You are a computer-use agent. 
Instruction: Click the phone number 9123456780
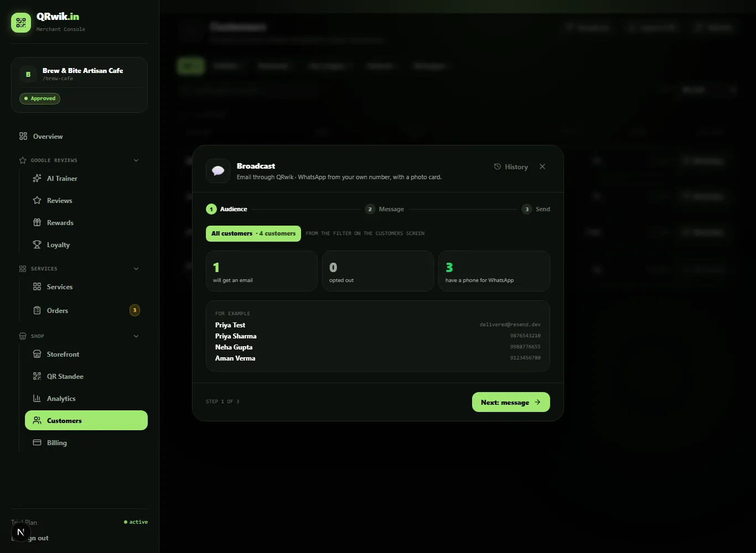tap(525, 358)
